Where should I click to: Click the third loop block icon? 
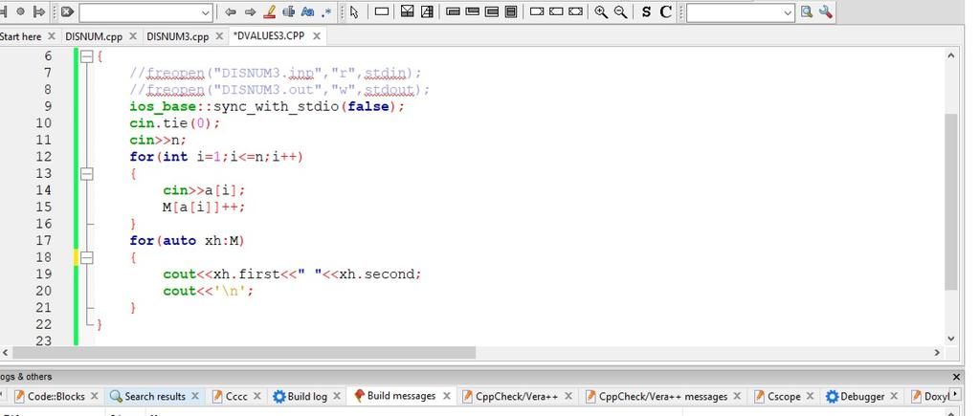coord(492,11)
